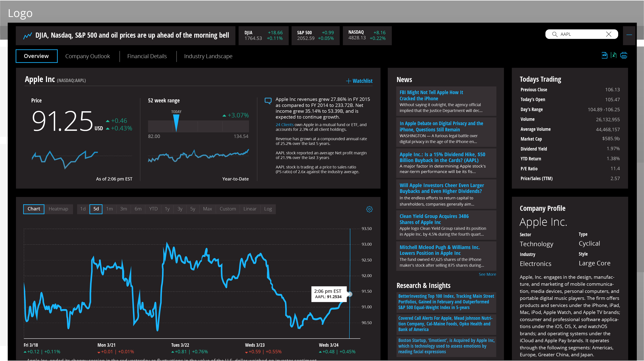Go to Industry Landscape tab
This screenshot has height=361, width=644.
pos(208,56)
